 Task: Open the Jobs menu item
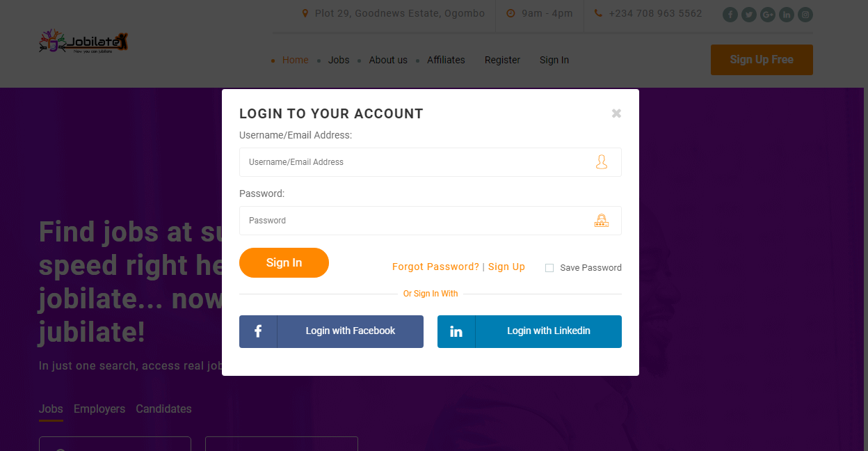(x=339, y=60)
